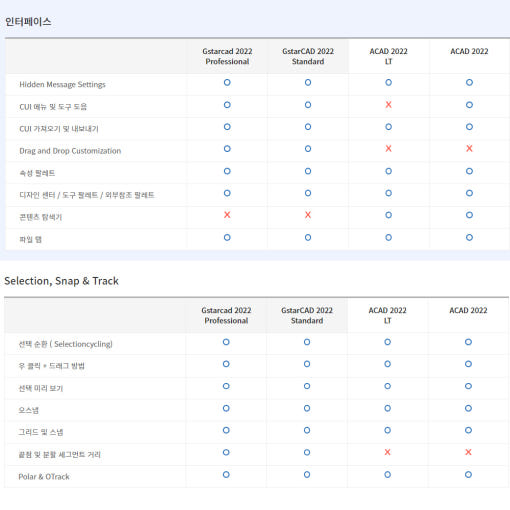Image resolution: width=510 pixels, height=510 pixels.
Task: Click Gstarcad 2022 Professional header in Selection table
Action: (x=226, y=315)
